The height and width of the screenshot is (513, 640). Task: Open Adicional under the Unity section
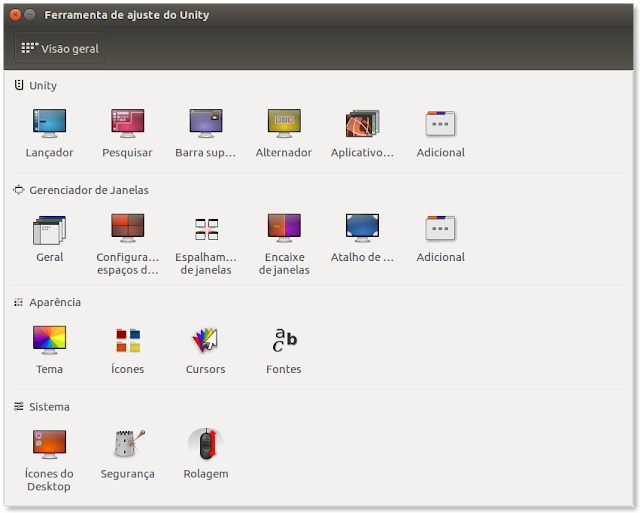(440, 124)
